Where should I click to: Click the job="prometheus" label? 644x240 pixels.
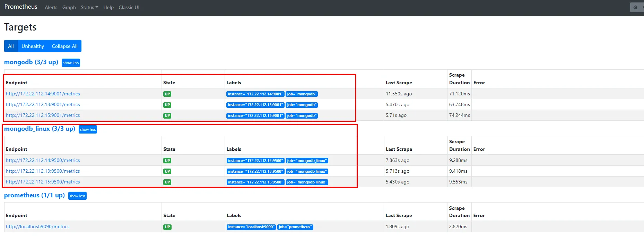coord(295,227)
